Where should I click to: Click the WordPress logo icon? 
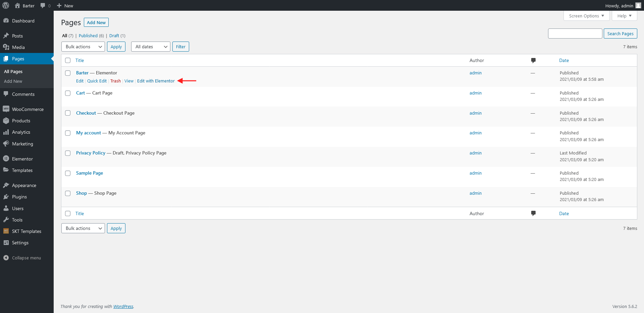6,5
